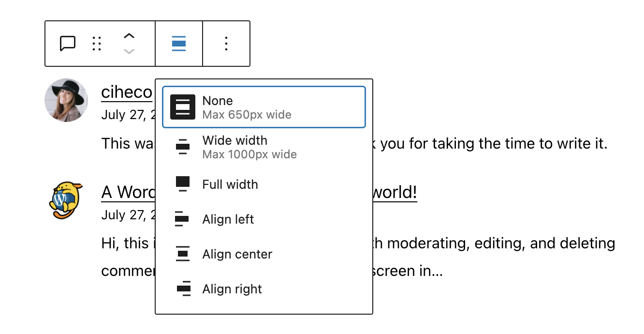The image size is (644, 334).
Task: Click the block drag handle dots
Action: (x=97, y=43)
